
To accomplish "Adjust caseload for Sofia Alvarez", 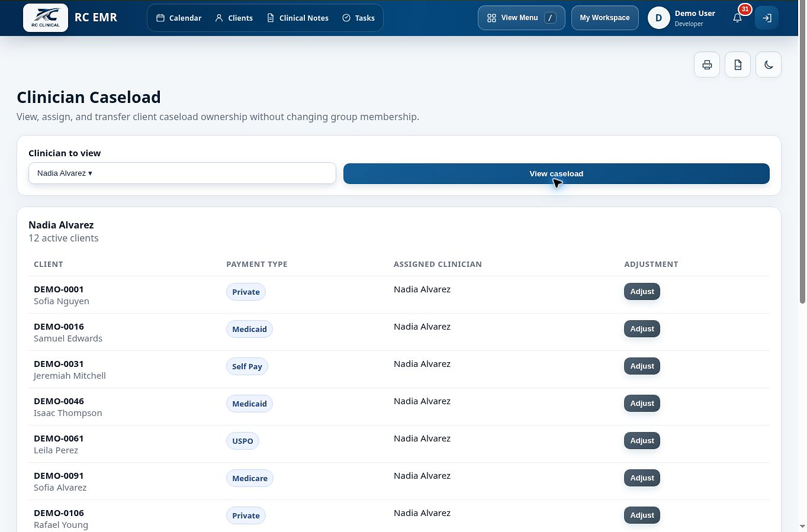I will (642, 478).
